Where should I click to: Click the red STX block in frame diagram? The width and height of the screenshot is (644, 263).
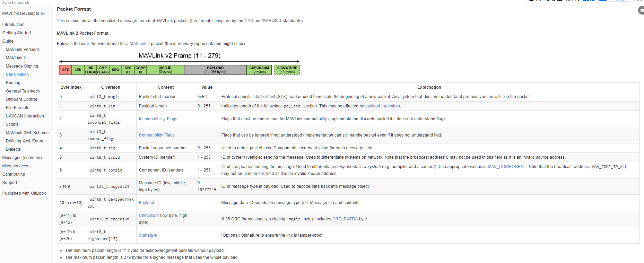pos(66,70)
